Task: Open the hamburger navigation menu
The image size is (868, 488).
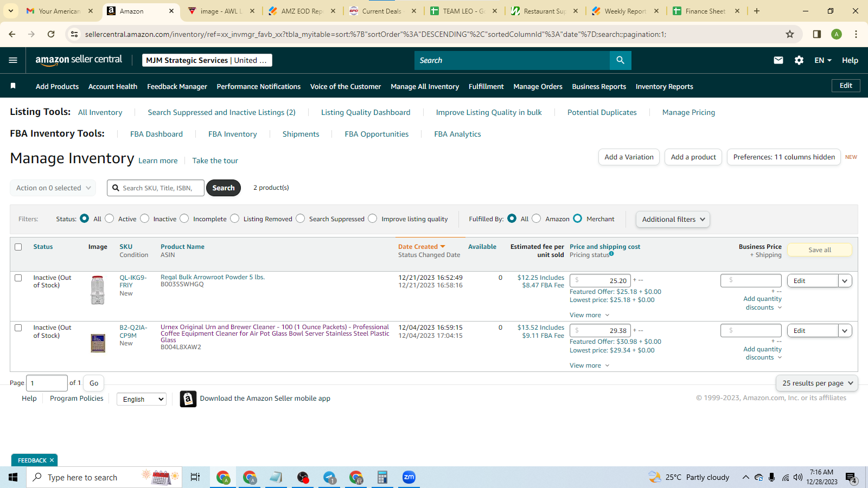Action: 13,60
